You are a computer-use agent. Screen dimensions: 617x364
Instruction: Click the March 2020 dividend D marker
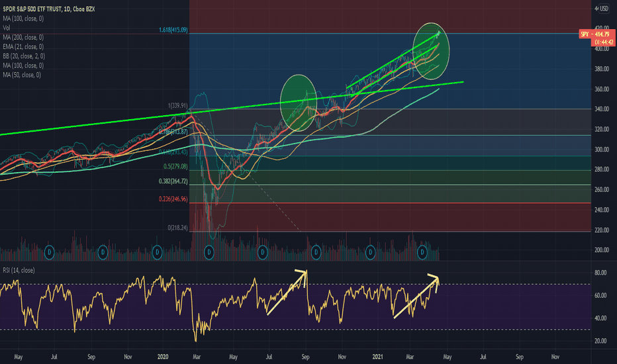209,252
